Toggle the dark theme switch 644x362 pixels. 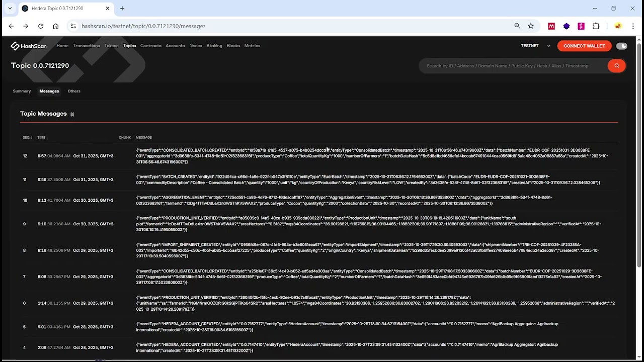622,46
